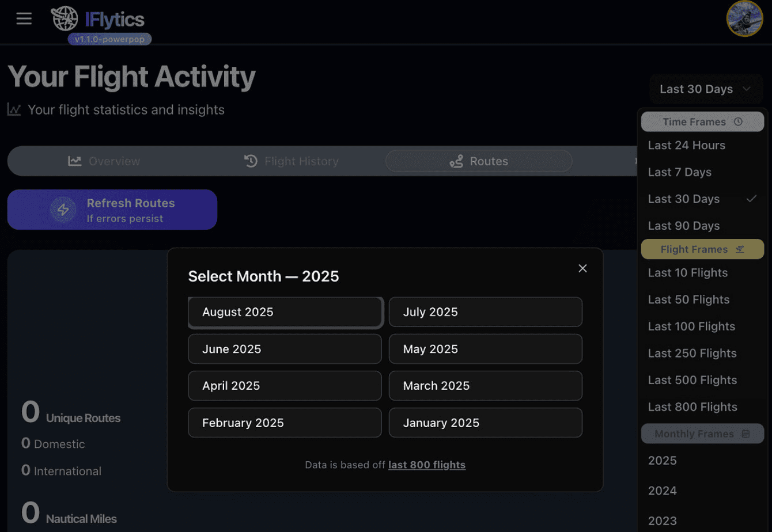This screenshot has width=772, height=532.
Task: Open the last 800 flights link
Action: click(427, 465)
